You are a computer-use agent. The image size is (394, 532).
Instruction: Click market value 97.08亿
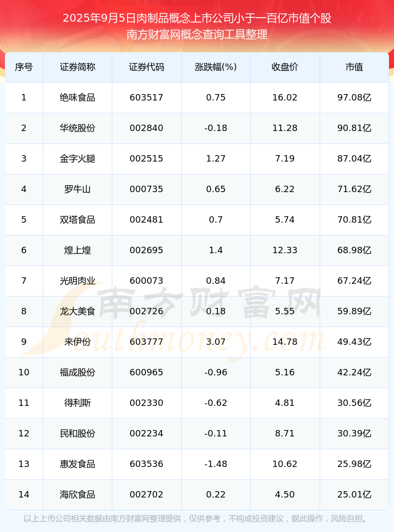pos(354,98)
